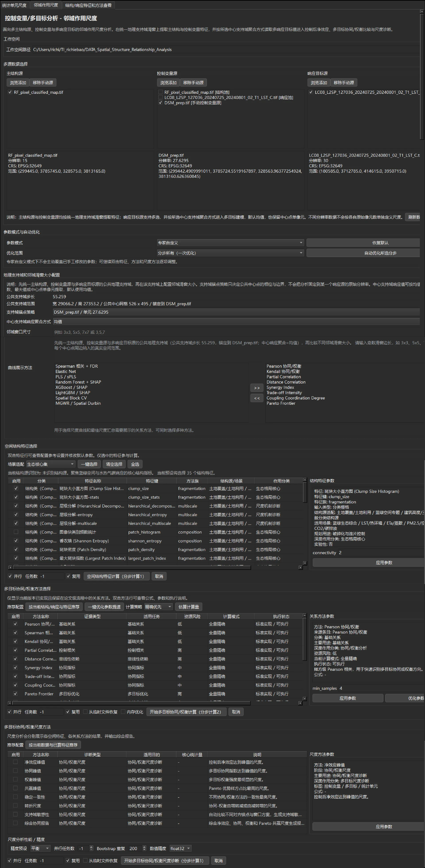Click the 中心支持域响应聚合方式 均值 field
This screenshot has height=868, width=425.
pos(236,322)
